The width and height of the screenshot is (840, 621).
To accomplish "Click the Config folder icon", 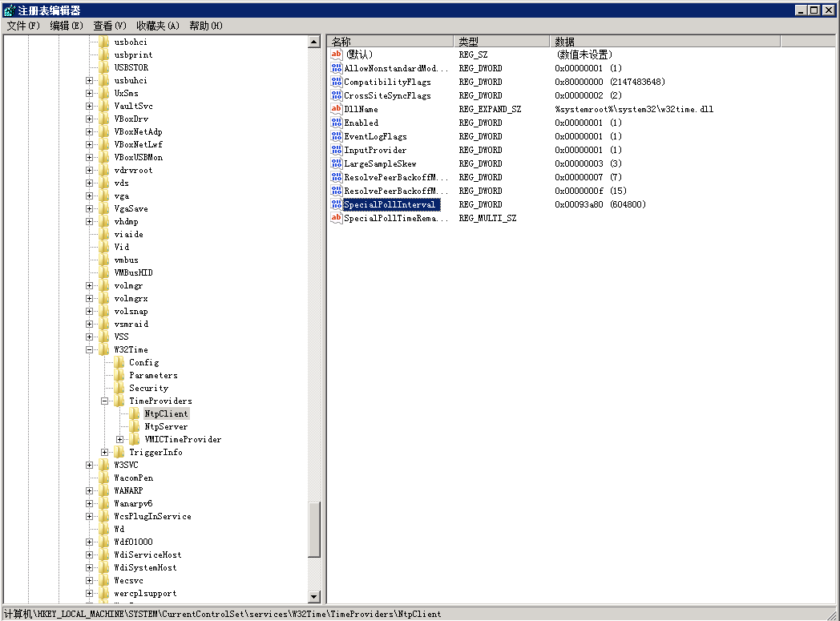I will (119, 362).
